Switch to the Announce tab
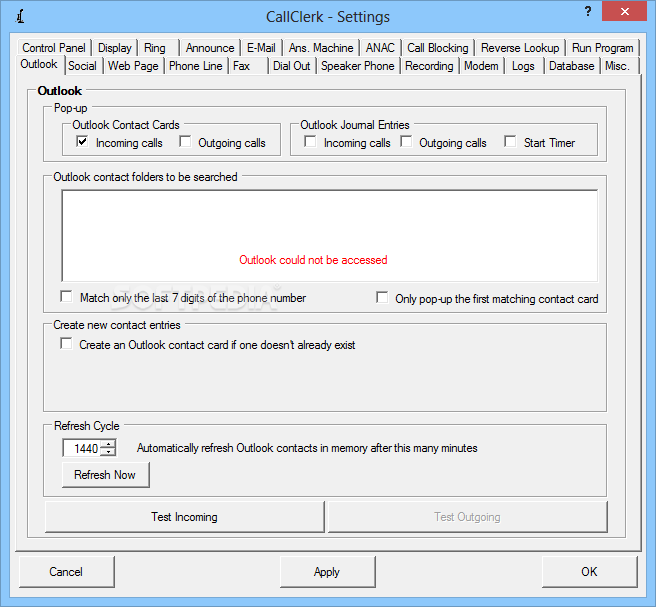 pyautogui.click(x=210, y=48)
